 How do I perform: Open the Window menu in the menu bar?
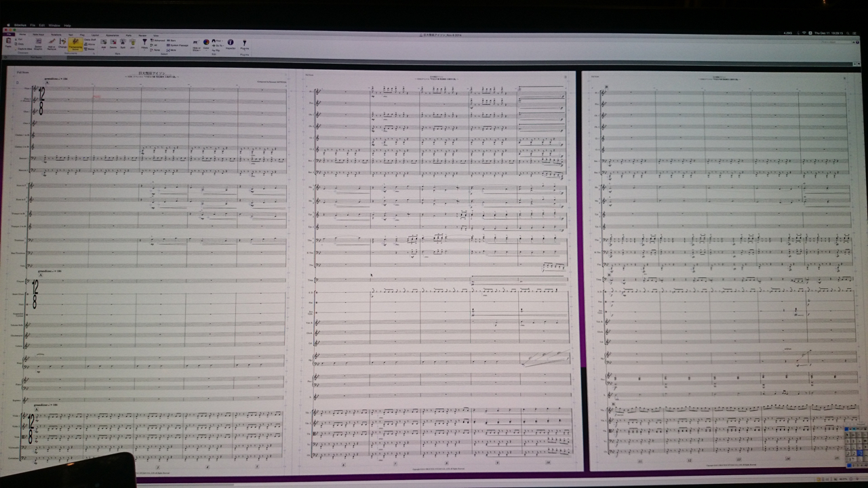point(55,25)
